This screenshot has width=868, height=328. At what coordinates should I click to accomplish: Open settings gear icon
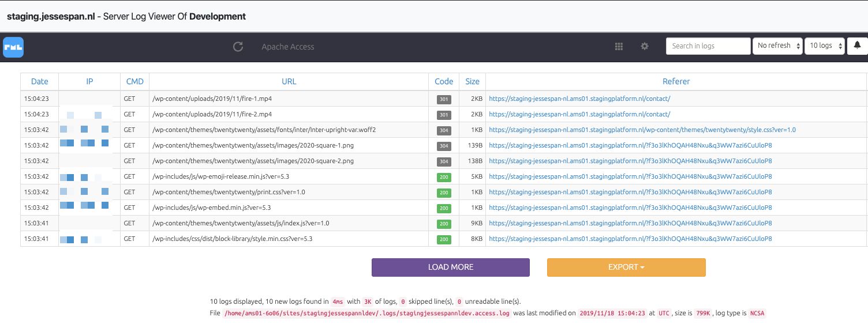pyautogui.click(x=645, y=46)
